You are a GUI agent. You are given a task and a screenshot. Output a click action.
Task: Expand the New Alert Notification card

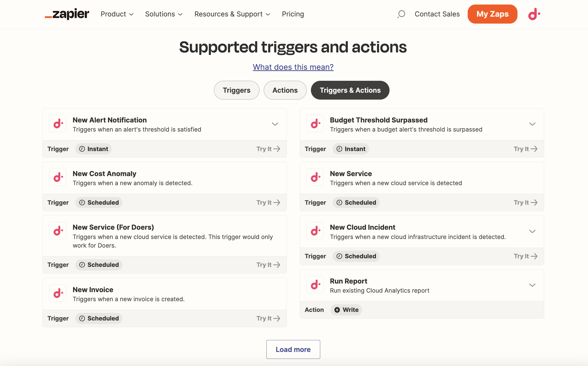coord(275,124)
